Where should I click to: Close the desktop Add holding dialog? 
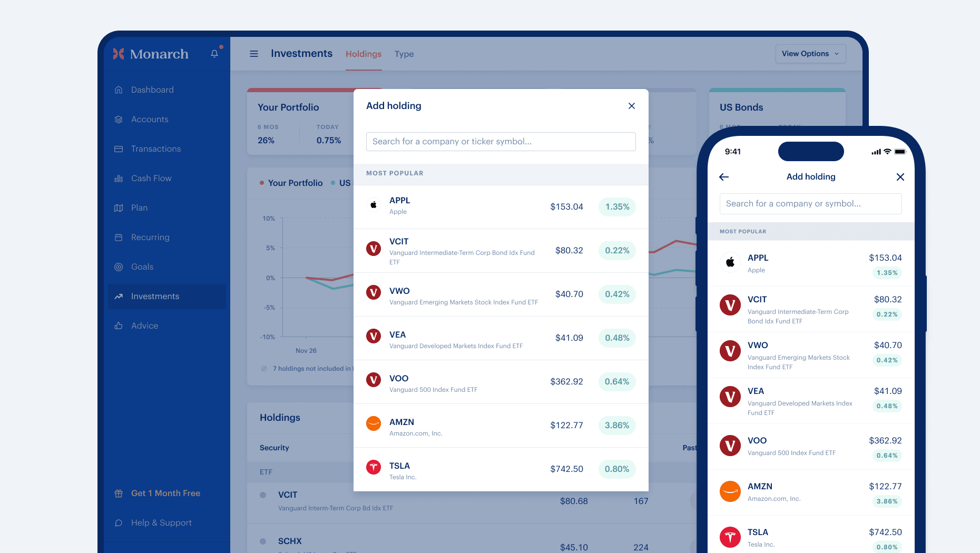click(x=632, y=106)
